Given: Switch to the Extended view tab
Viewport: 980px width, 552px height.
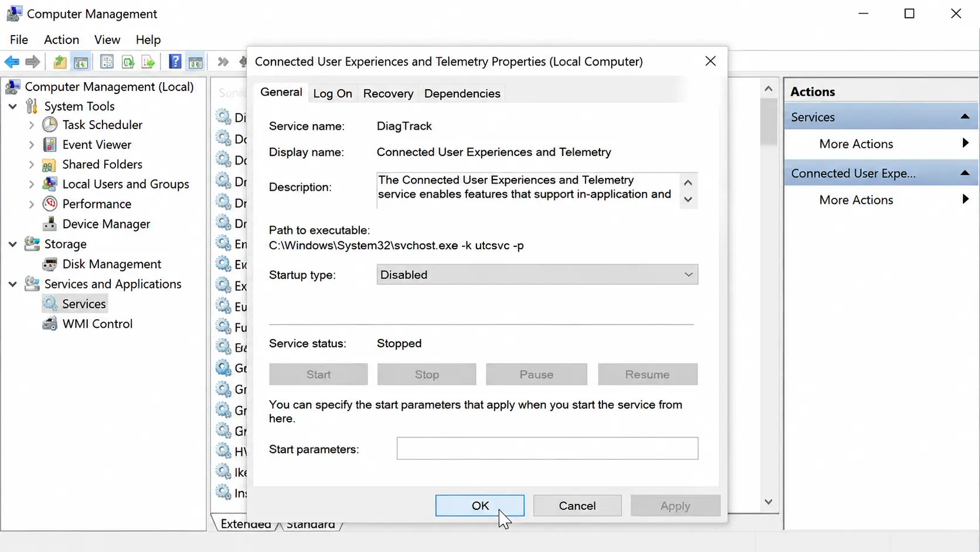Looking at the screenshot, I should coord(246,524).
